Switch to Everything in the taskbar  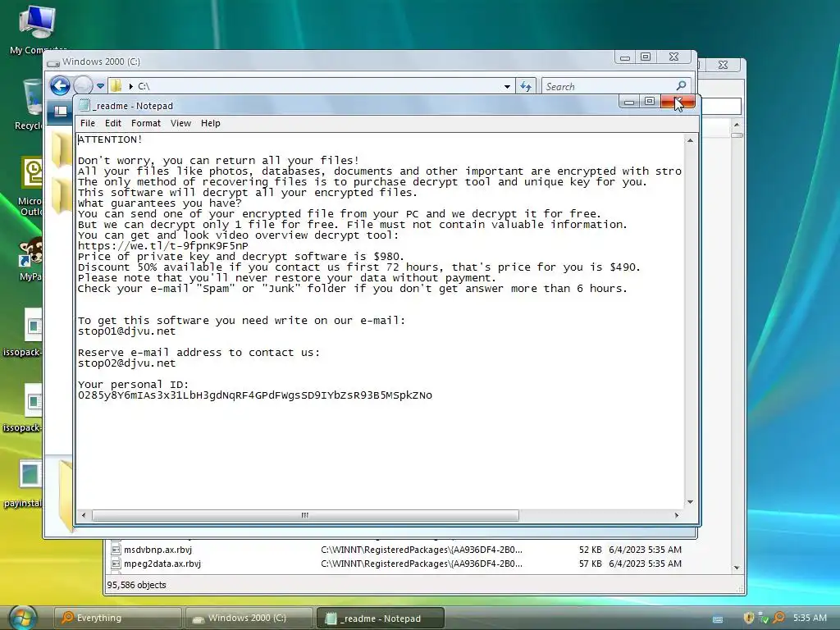(x=118, y=618)
